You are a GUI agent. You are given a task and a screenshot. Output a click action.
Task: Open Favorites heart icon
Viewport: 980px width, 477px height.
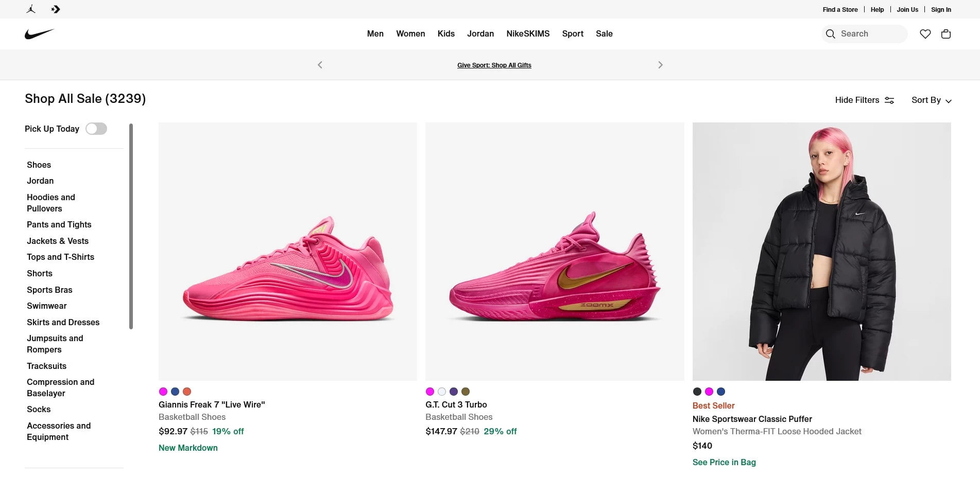(x=925, y=34)
